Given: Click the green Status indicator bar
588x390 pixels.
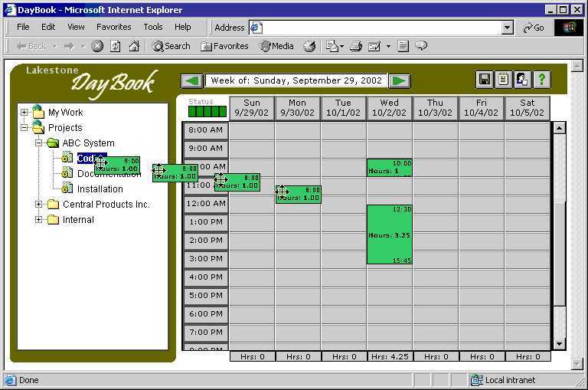Looking at the screenshot, I should (207, 111).
